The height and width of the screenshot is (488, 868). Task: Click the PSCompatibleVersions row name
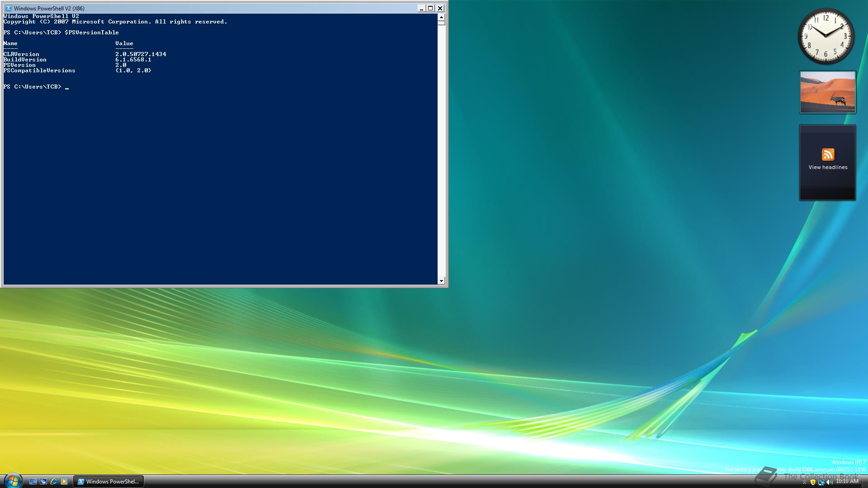[39, 70]
